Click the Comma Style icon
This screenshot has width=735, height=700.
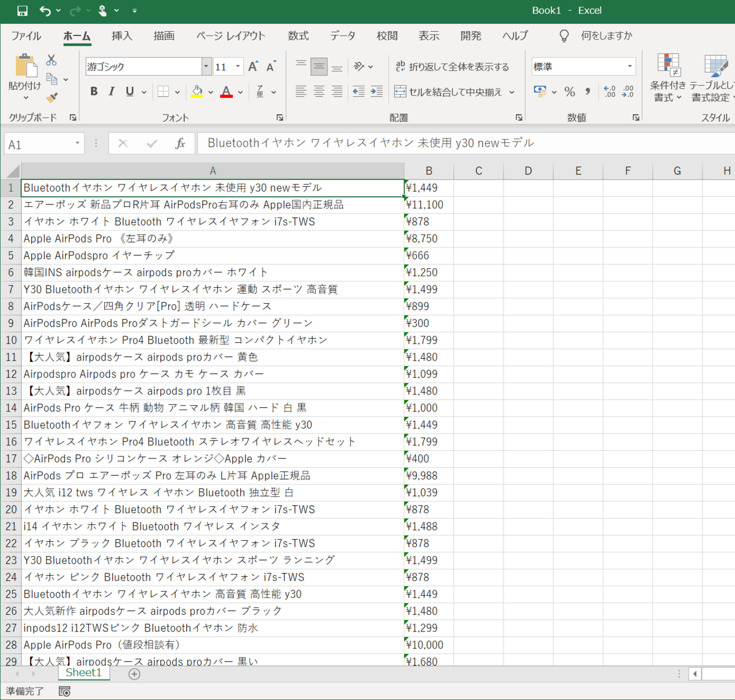(x=587, y=92)
